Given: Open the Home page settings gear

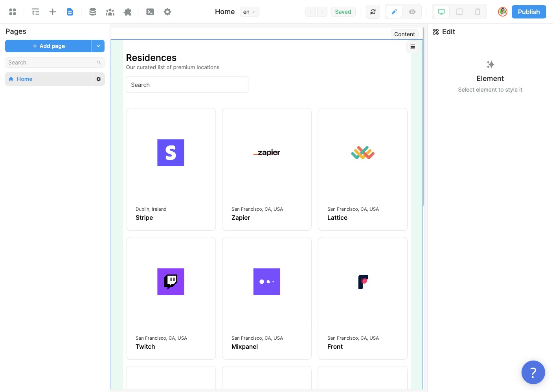Looking at the screenshot, I should [99, 79].
